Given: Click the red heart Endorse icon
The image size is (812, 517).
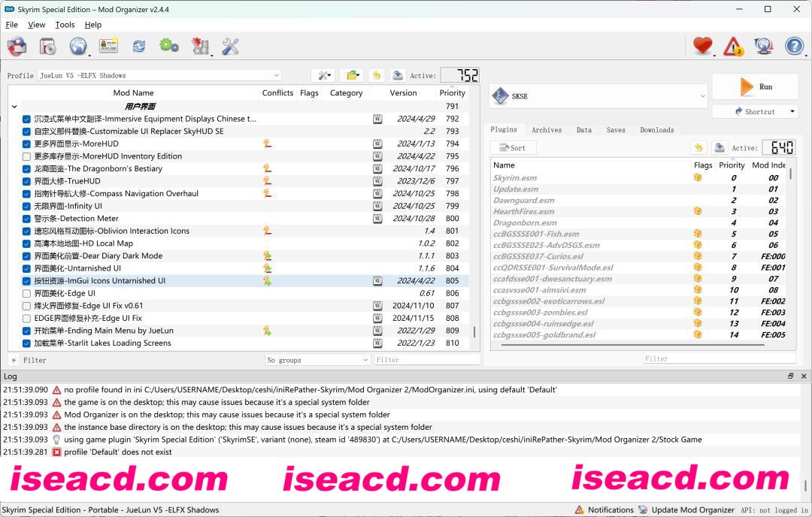Looking at the screenshot, I should (702, 47).
